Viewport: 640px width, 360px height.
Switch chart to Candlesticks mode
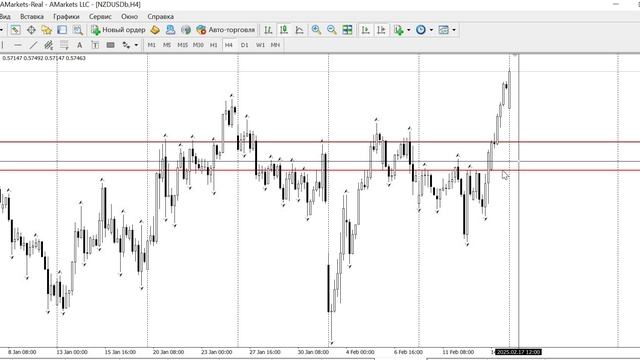click(284, 30)
